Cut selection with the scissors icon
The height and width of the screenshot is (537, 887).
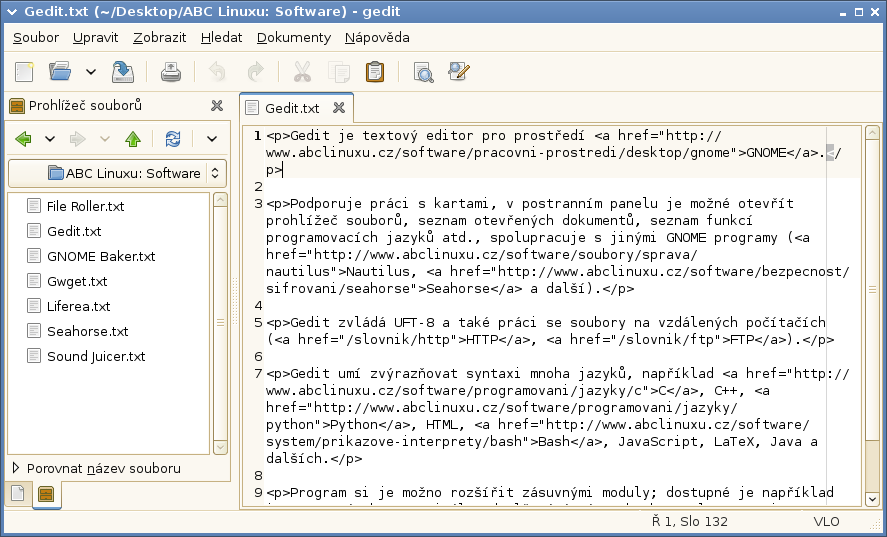tap(302, 72)
